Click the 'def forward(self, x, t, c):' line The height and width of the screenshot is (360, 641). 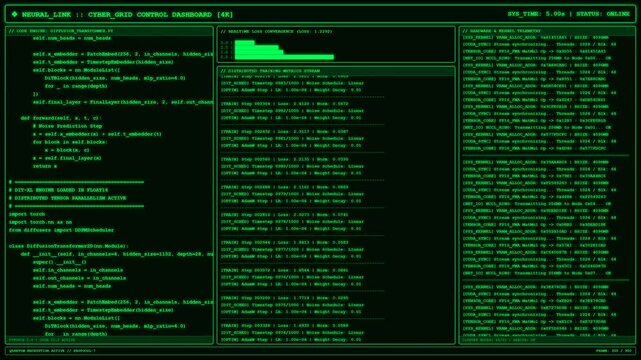click(x=61, y=118)
